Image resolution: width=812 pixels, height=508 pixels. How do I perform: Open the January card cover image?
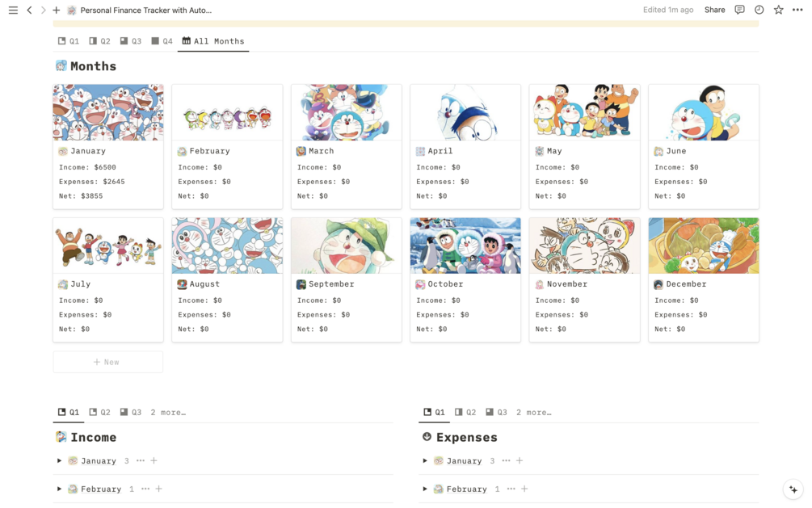[108, 112]
